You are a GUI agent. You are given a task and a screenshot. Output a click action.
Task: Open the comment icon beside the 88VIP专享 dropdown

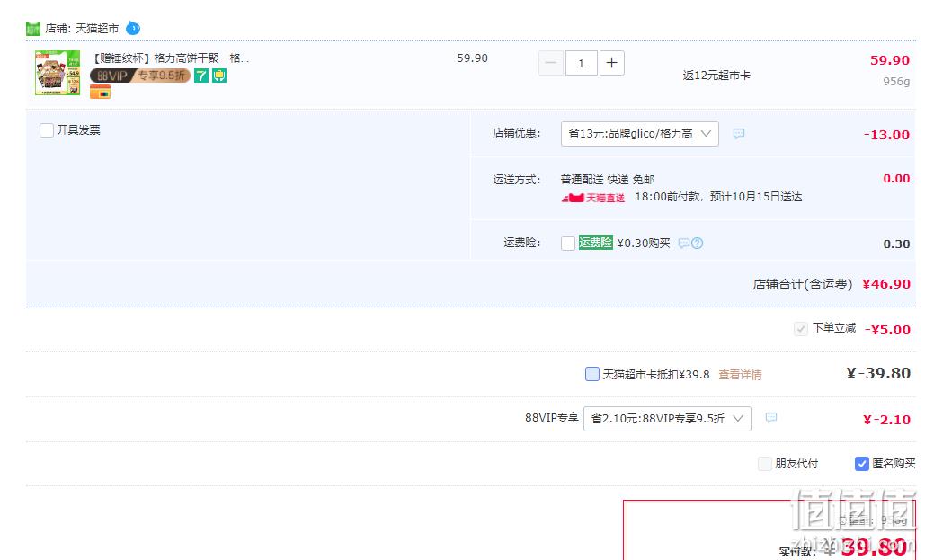click(x=771, y=418)
